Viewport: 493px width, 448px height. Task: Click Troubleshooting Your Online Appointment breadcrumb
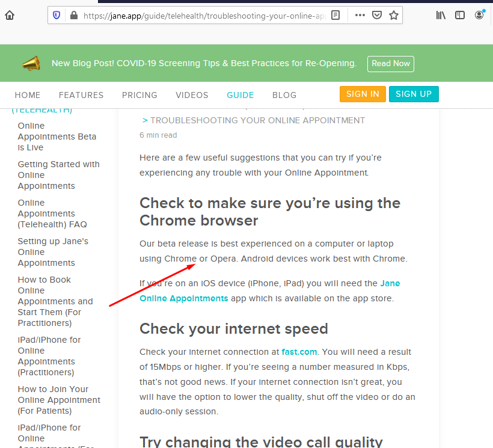[257, 120]
